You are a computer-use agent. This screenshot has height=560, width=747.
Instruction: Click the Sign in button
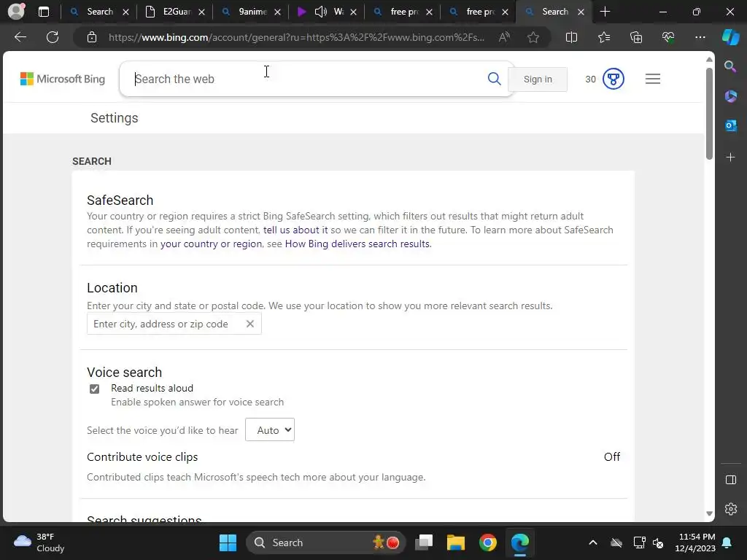coord(538,79)
